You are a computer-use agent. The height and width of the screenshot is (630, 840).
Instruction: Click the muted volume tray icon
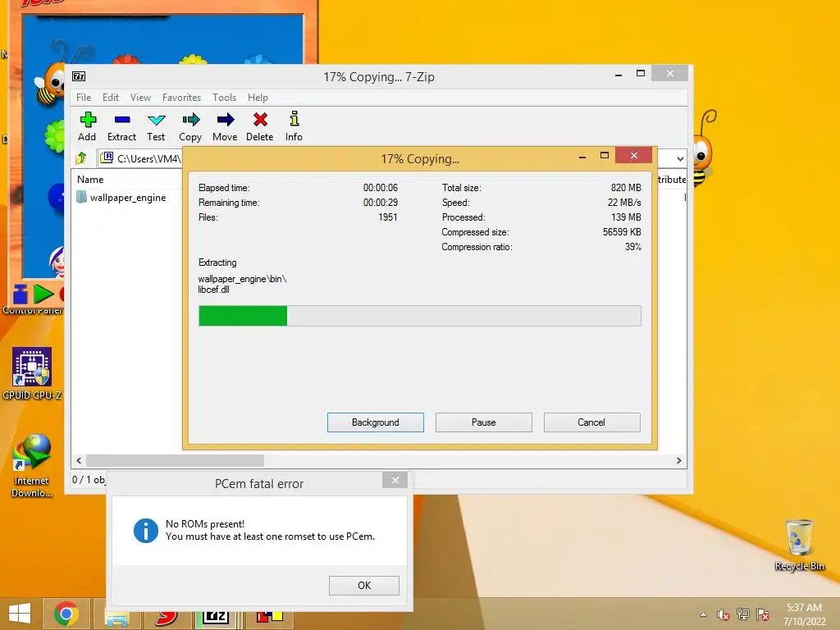pyautogui.click(x=723, y=614)
